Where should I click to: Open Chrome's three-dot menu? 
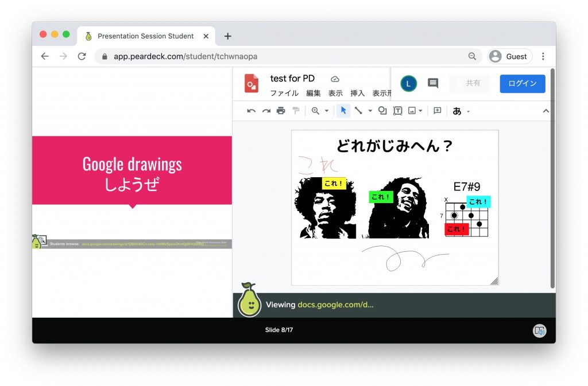543,56
